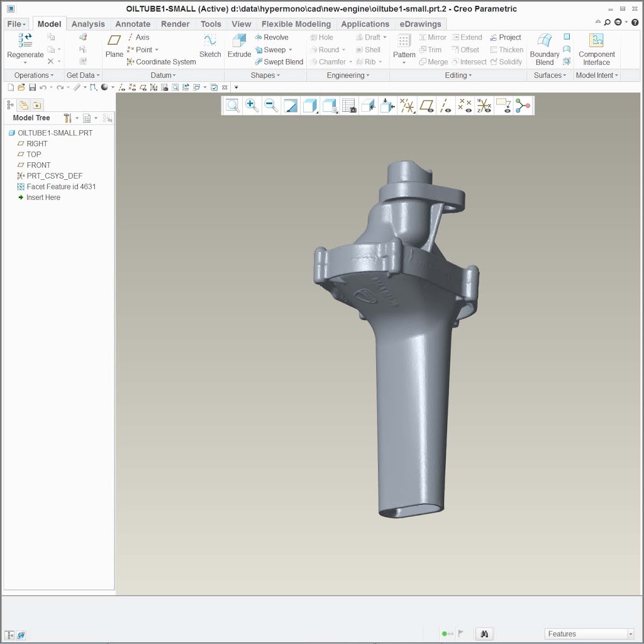Expand the Operations group dropdown
644x644 pixels.
click(35, 75)
